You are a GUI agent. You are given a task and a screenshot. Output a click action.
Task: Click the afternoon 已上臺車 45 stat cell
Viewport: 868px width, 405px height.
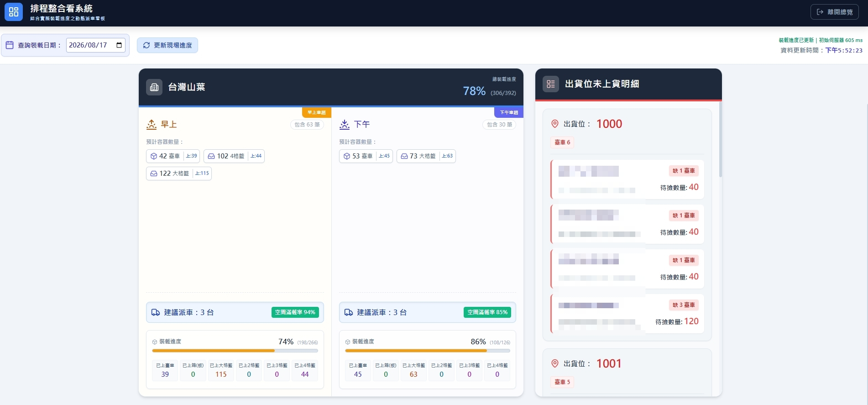[x=358, y=370]
